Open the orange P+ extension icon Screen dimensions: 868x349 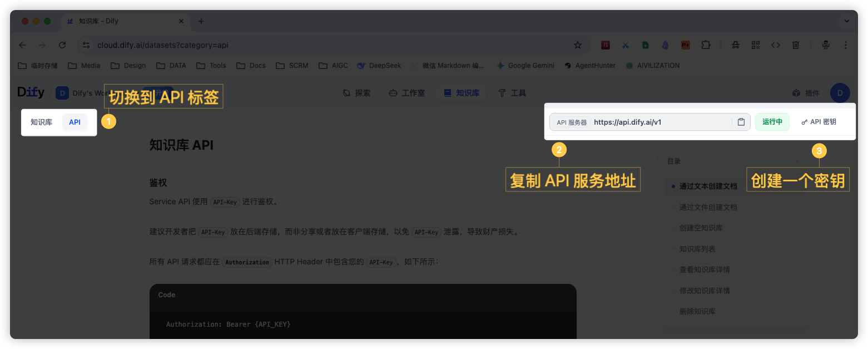pos(686,45)
